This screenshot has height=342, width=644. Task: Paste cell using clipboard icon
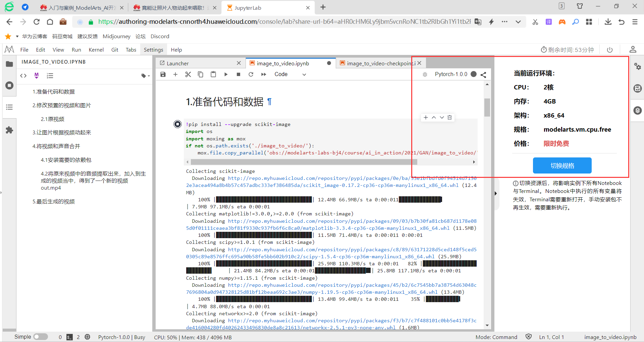[x=213, y=74]
